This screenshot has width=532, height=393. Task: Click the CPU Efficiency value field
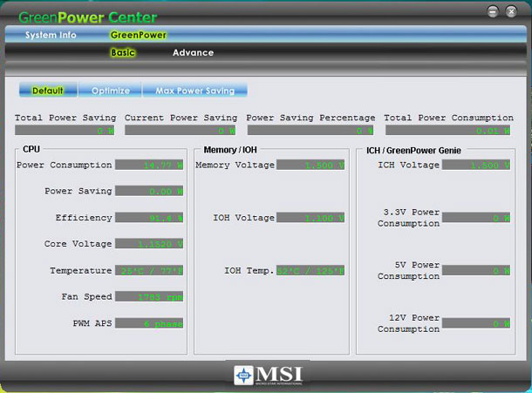pyautogui.click(x=149, y=217)
